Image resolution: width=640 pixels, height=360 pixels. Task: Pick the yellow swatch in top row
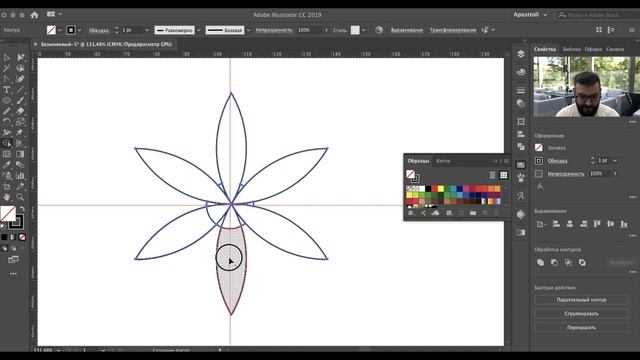440,189
